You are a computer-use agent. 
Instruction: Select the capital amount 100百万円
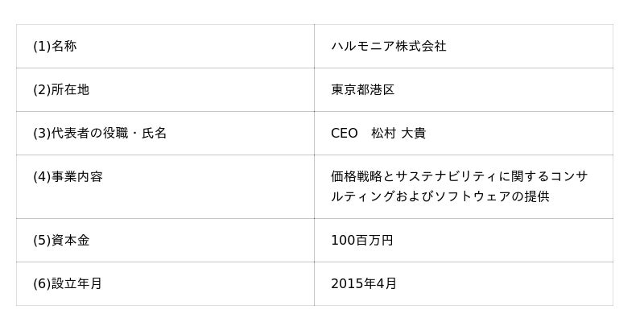pos(361,241)
